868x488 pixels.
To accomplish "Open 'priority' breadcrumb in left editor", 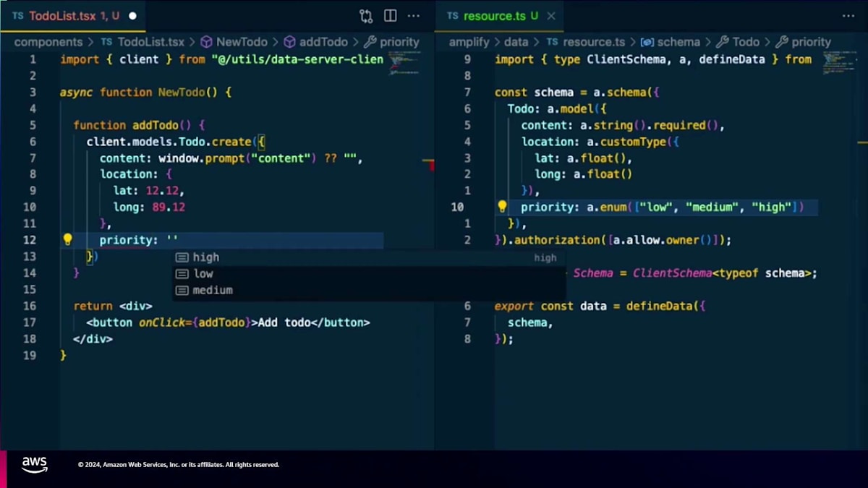I will [399, 42].
